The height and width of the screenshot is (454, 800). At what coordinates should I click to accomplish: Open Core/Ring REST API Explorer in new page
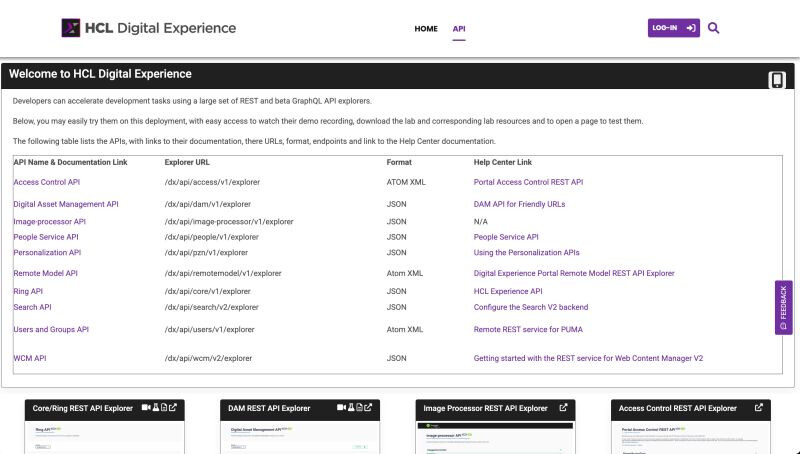tap(173, 408)
